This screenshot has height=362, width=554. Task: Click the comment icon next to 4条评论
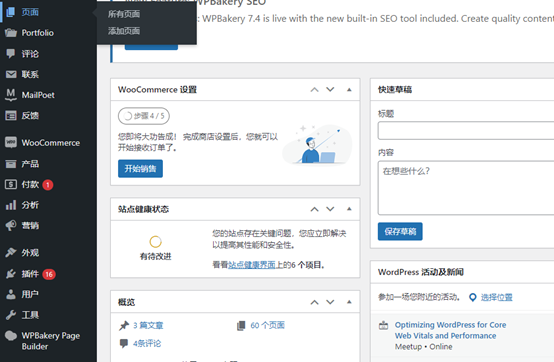click(124, 343)
